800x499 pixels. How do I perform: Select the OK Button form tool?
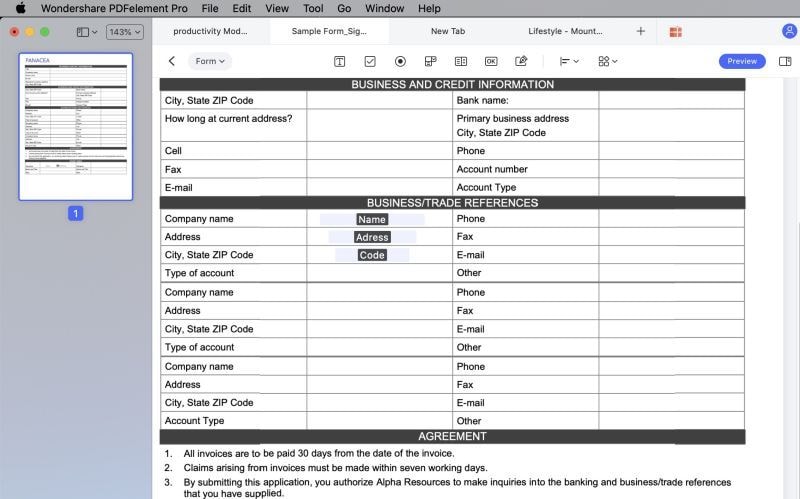(x=491, y=61)
